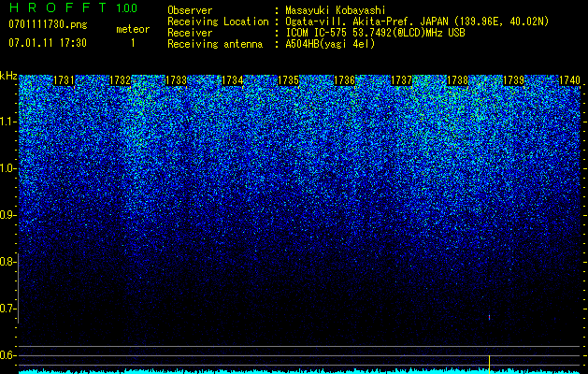This screenshot has height=374, width=588.
Task: Click the meteor label
Action: pos(133,29)
